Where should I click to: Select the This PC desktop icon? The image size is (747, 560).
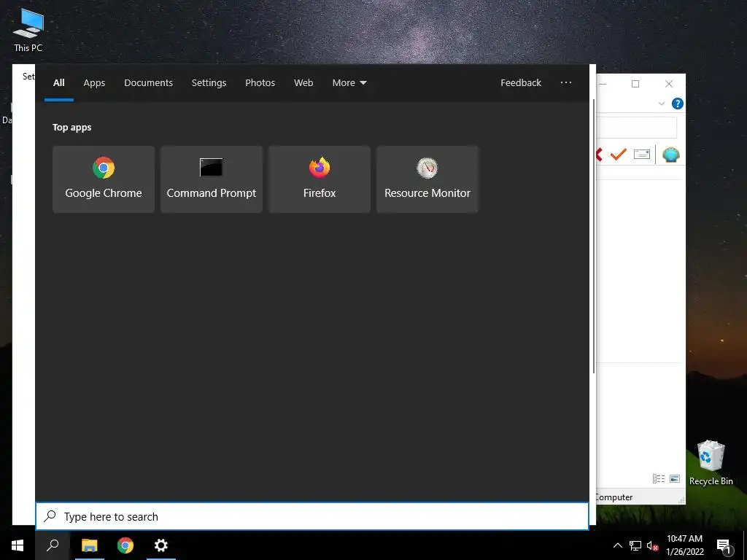point(28,30)
